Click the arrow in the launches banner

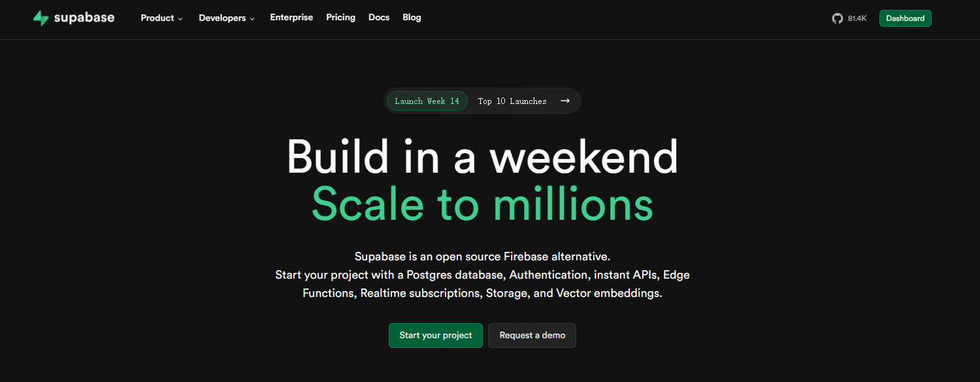[x=565, y=101]
